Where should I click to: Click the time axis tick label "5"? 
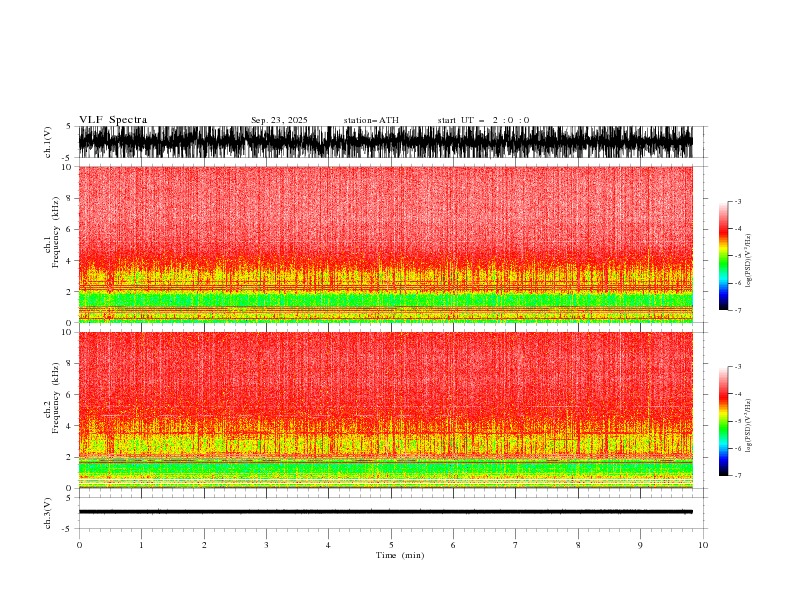click(x=391, y=545)
